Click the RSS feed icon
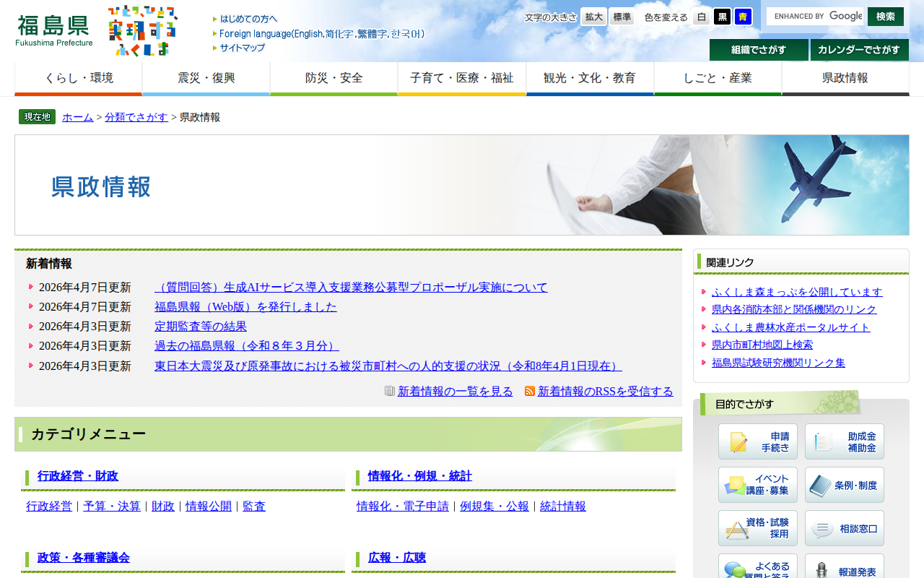 tap(530, 391)
